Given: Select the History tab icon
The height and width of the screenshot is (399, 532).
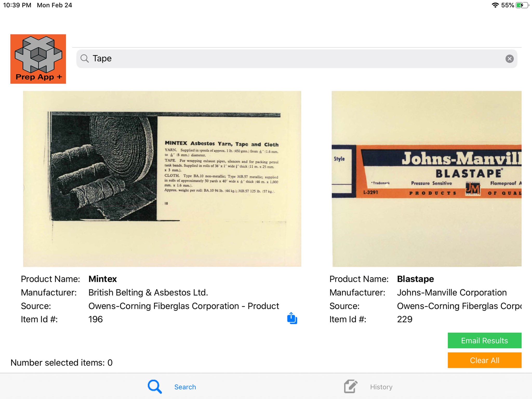Looking at the screenshot, I should pyautogui.click(x=351, y=386).
